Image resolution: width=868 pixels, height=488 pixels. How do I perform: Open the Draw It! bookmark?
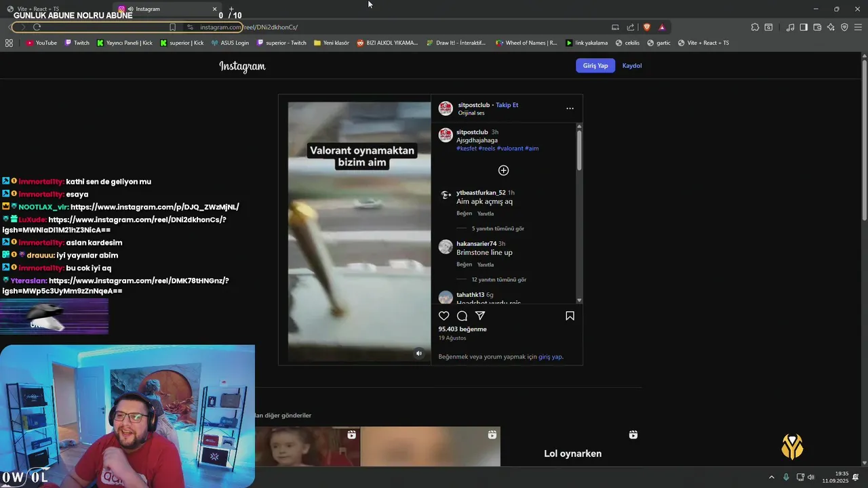tap(456, 43)
